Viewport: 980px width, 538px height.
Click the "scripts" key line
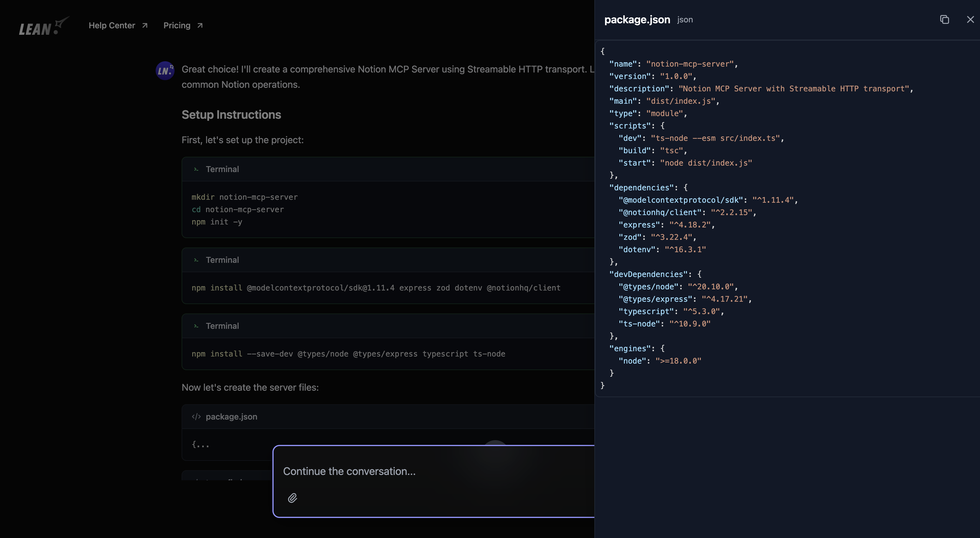[x=637, y=126]
